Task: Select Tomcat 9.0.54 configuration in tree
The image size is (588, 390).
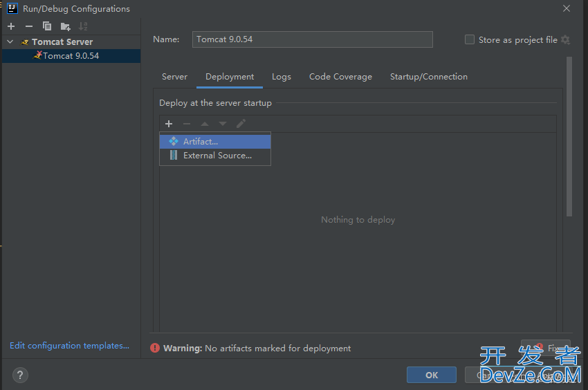Action: [x=71, y=56]
